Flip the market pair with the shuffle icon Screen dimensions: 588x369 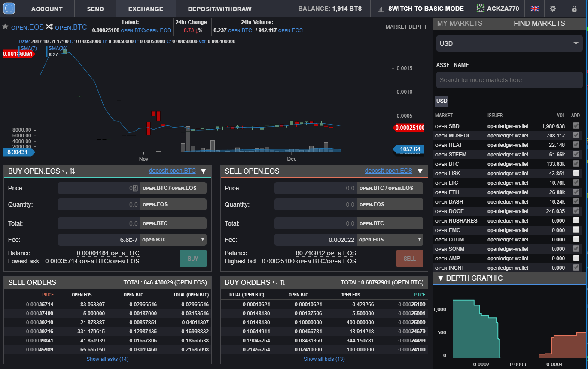point(49,27)
